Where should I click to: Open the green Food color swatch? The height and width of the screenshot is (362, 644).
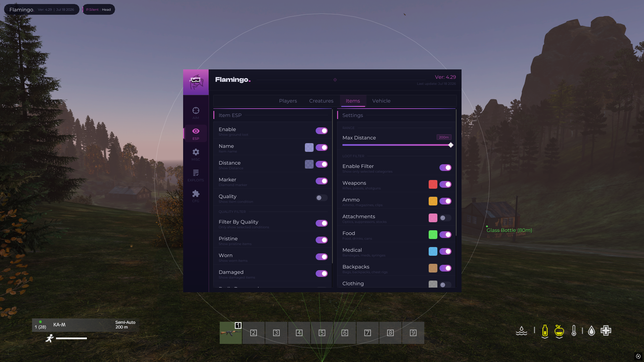click(433, 235)
